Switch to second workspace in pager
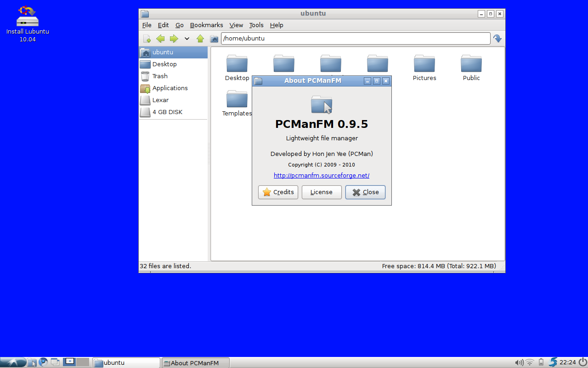 click(83, 362)
